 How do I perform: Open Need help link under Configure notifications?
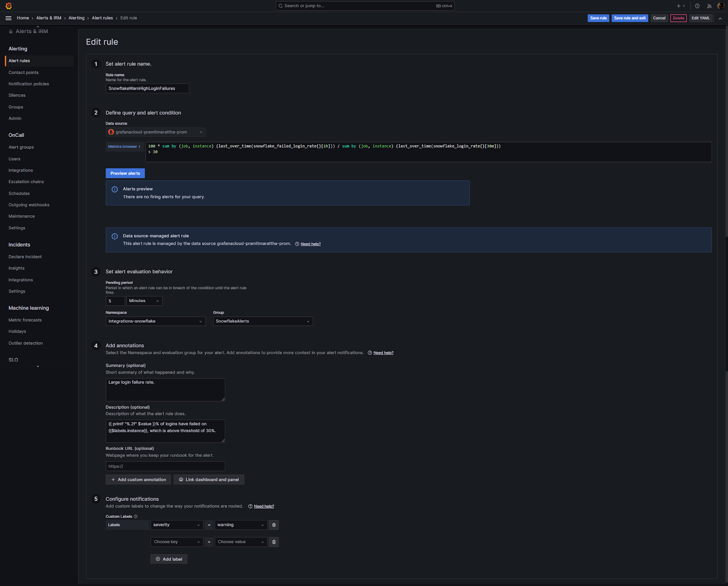click(263, 506)
